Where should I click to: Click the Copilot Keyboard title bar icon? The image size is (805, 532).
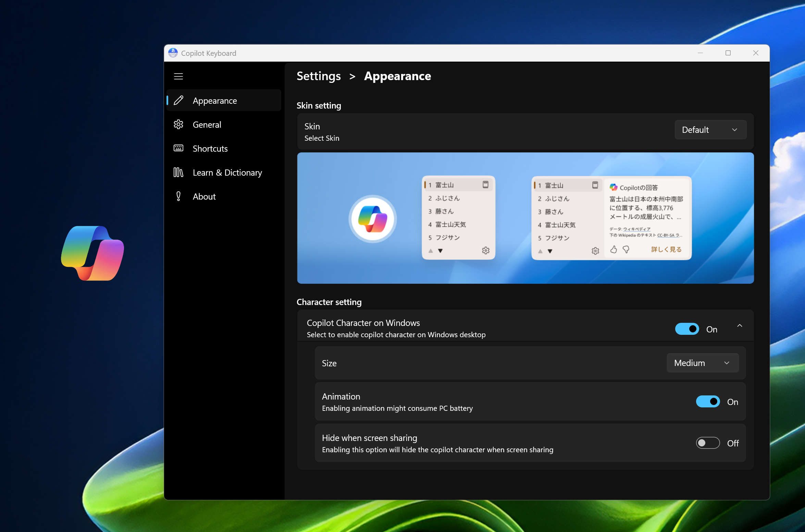[x=173, y=53]
